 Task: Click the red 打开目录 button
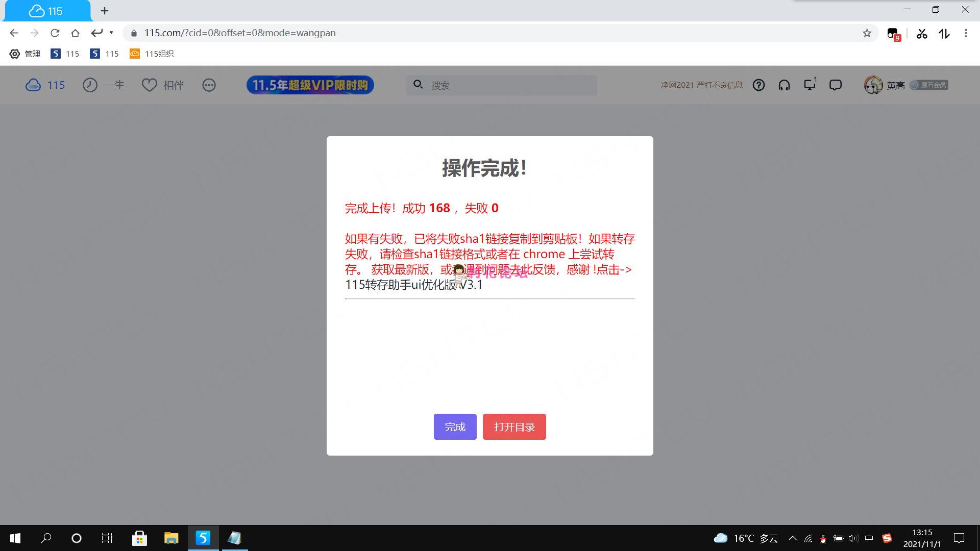click(514, 427)
